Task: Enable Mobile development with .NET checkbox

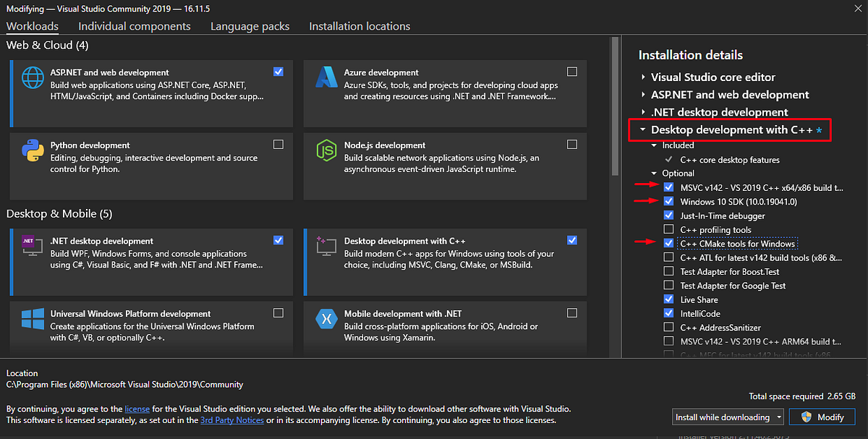Action: click(572, 313)
